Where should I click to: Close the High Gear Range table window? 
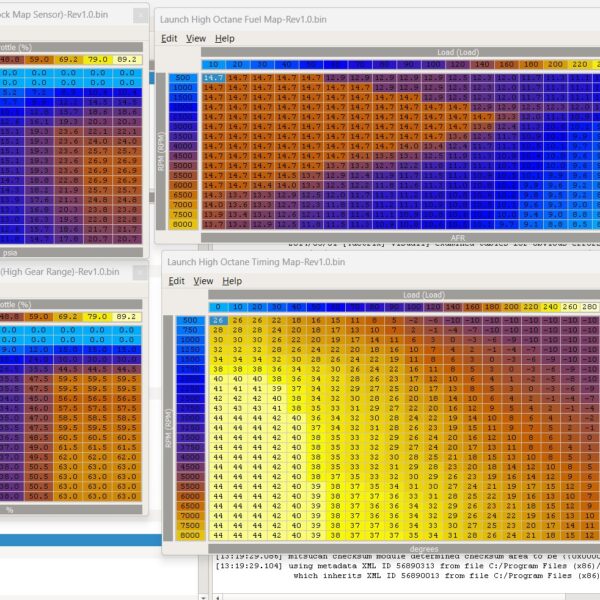click(140, 273)
